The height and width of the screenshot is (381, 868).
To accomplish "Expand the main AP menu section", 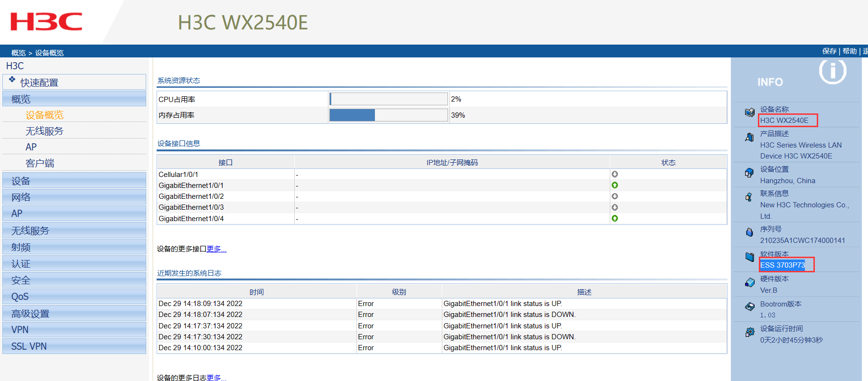I will coord(74,214).
